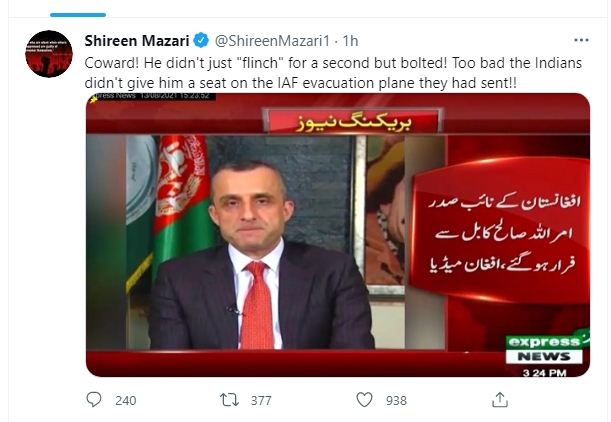Click the @ShireenMazari1 handle
Viewport: 611px width, 422px height.
pos(272,41)
